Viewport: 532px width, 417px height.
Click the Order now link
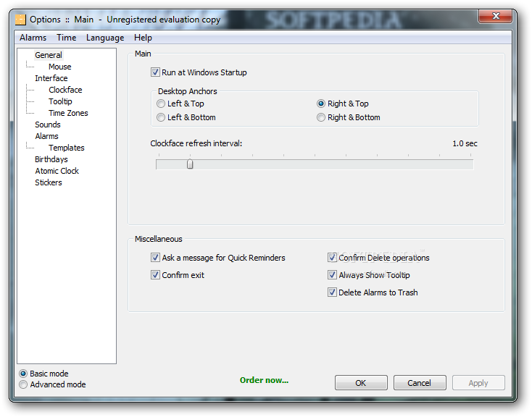[264, 380]
